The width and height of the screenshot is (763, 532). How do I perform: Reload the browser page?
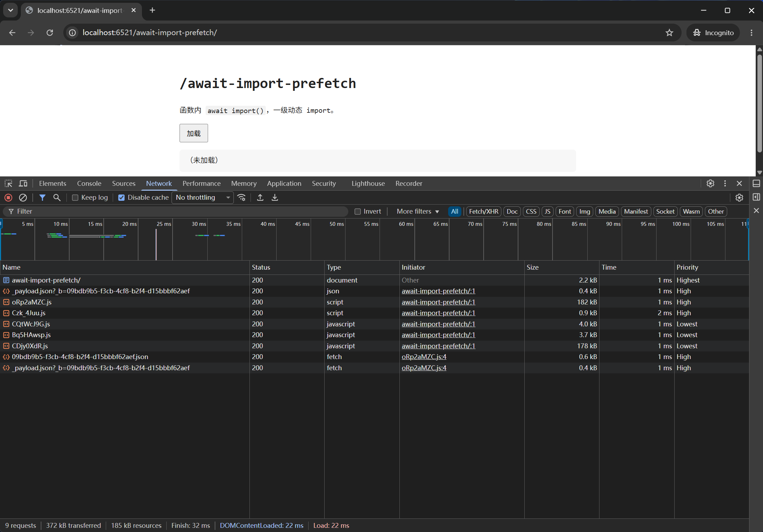(x=50, y=33)
